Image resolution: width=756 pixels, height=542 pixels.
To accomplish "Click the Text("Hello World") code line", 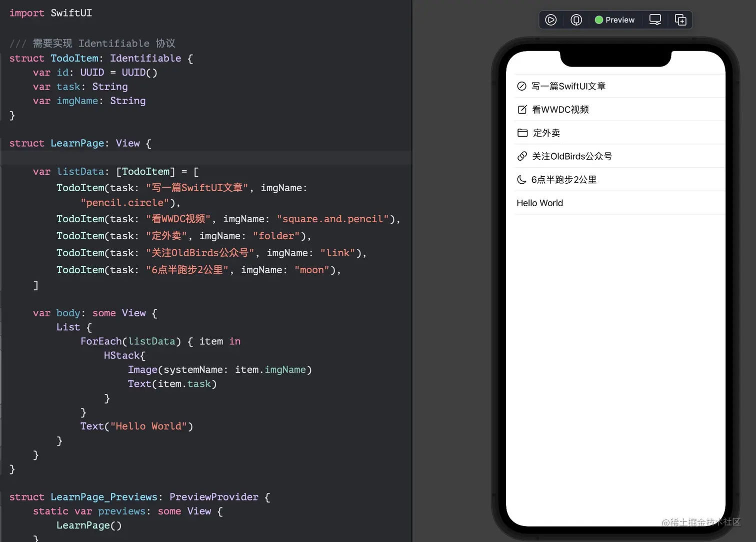I will tap(136, 426).
